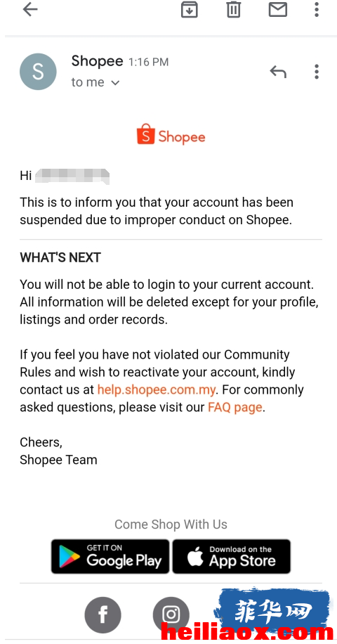Mark the email as unread

pyautogui.click(x=277, y=9)
